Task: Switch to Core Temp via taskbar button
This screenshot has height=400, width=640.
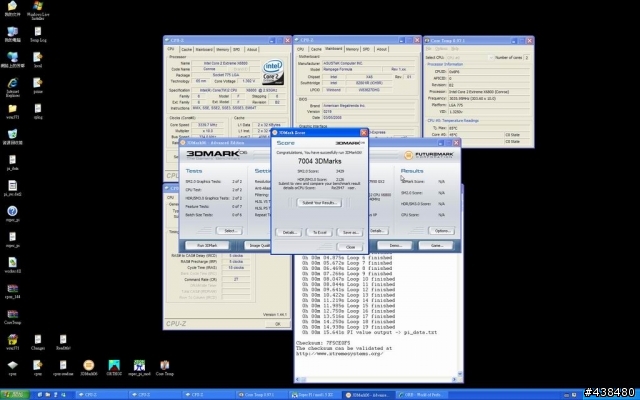Action: (x=262, y=395)
